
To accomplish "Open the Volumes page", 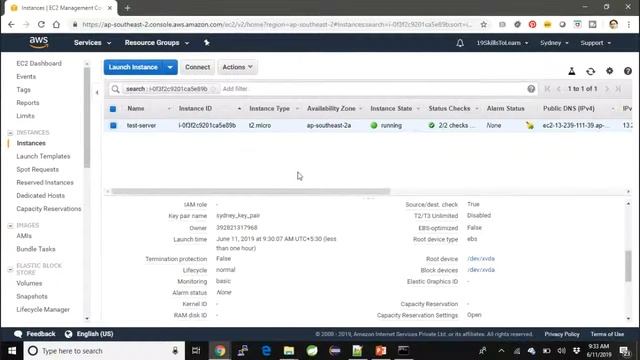I will pos(29,283).
